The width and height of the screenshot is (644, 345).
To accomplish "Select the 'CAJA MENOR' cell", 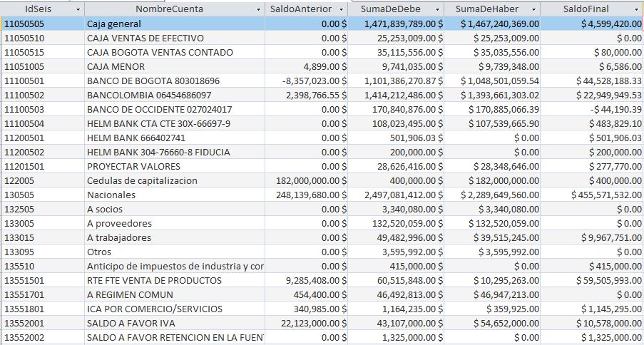I will tap(175, 66).
